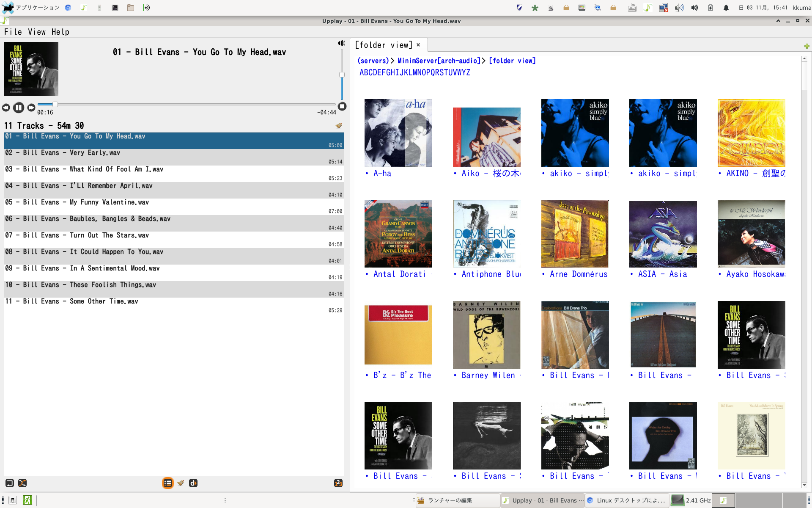This screenshot has height=508, width=812.
Task: Close the [folder view] tab
Action: click(x=418, y=45)
